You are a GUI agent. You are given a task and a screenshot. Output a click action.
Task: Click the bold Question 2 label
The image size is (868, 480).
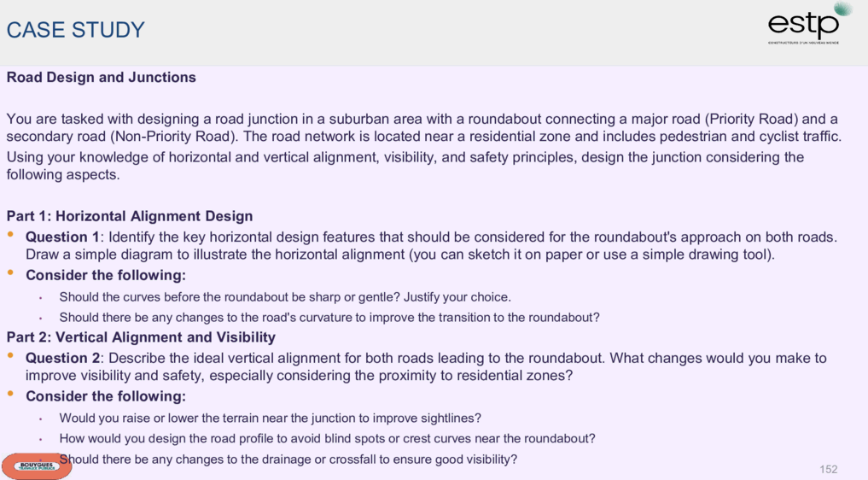[x=62, y=358]
